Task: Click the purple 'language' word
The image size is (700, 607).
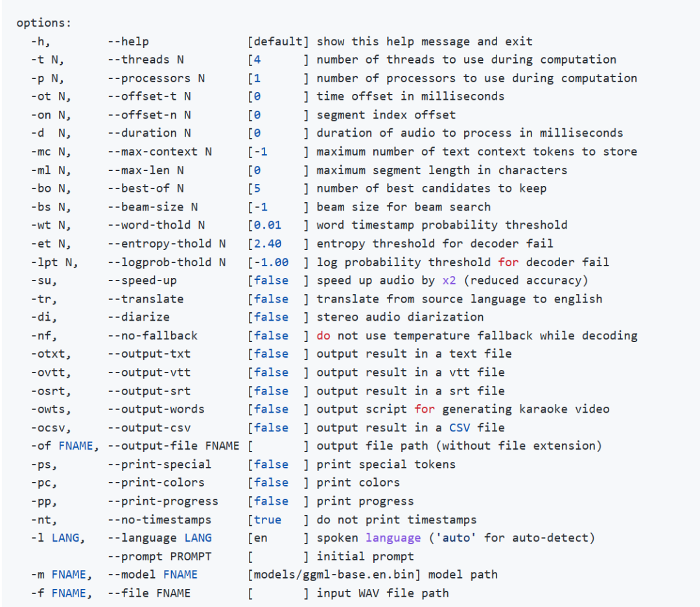Action: (393, 538)
